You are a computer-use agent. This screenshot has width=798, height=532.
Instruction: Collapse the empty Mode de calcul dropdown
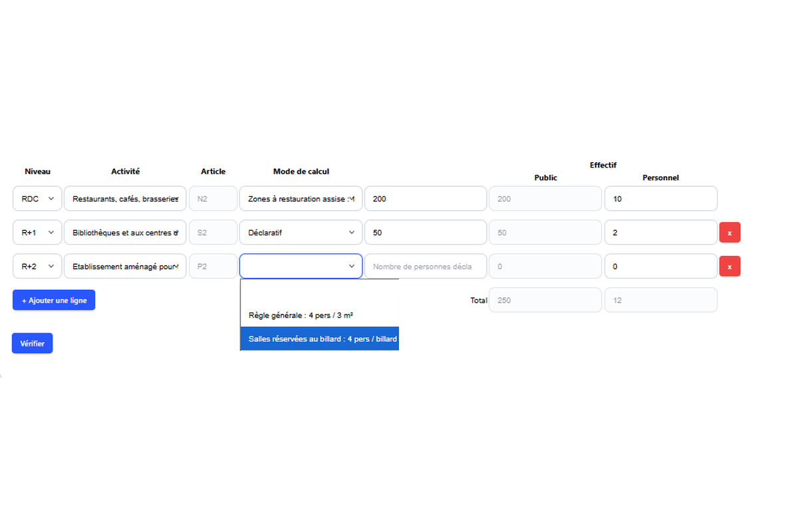301,267
